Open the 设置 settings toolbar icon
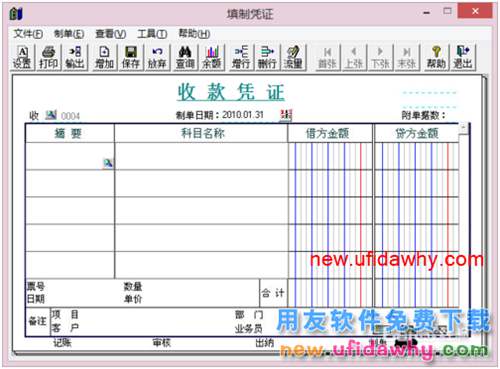Viewport: 500px width, 369px height. coord(22,57)
